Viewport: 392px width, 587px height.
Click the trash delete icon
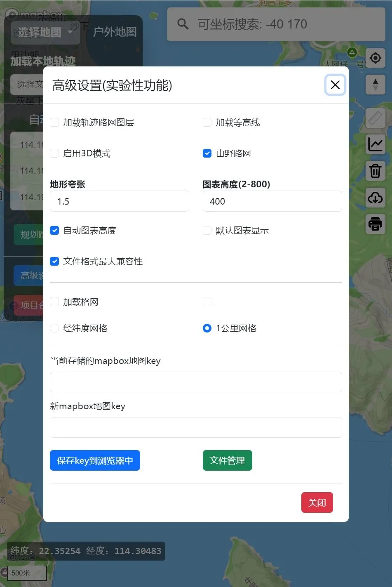[375, 171]
